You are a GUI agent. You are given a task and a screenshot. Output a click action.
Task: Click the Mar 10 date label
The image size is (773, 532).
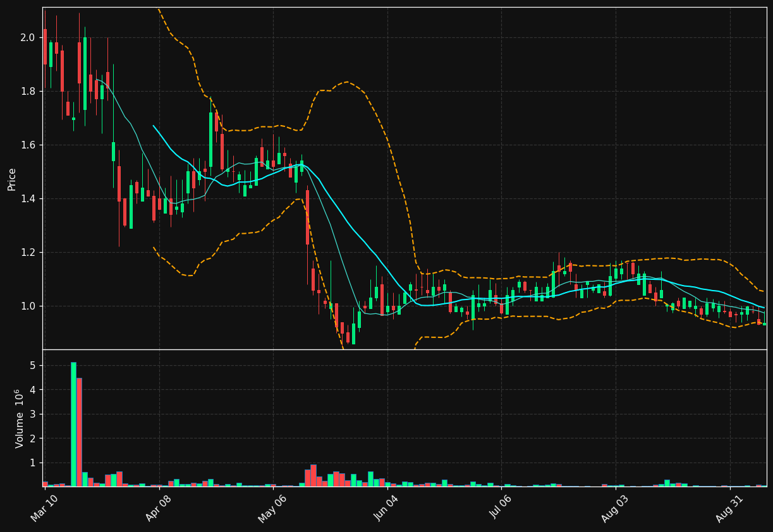(45, 509)
